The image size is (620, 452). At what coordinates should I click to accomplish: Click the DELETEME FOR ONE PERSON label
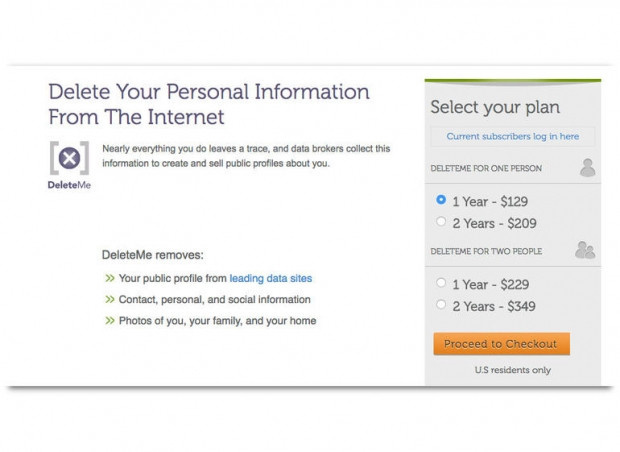(485, 169)
